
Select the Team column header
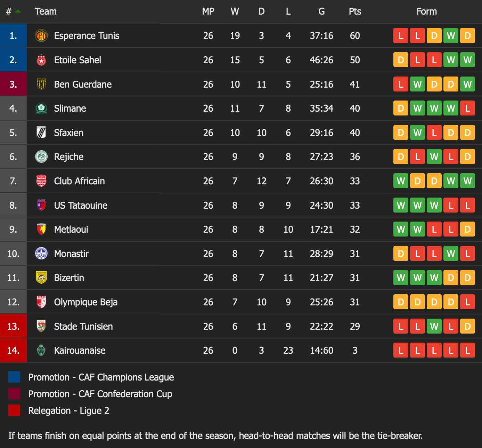46,11
